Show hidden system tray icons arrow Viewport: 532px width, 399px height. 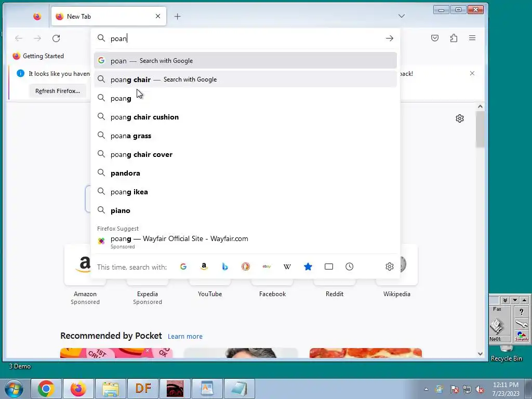pos(426,389)
